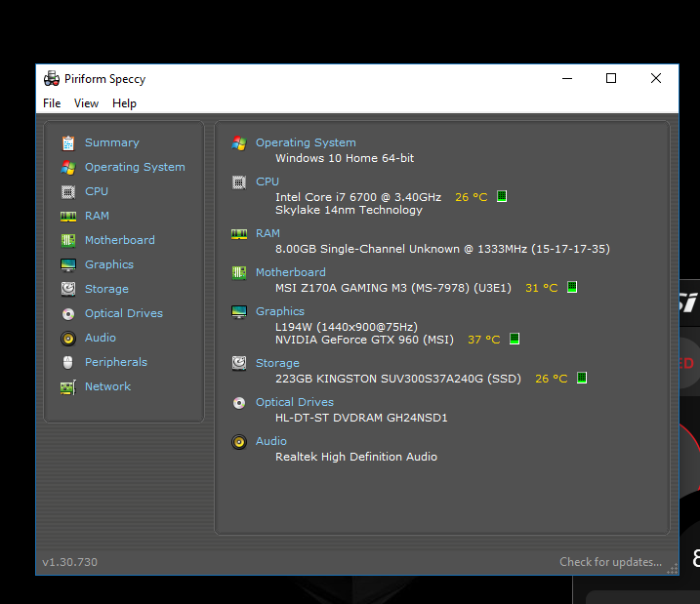Click the Graphics heading link in summary
Screen dimensions: 700x604
(x=280, y=312)
